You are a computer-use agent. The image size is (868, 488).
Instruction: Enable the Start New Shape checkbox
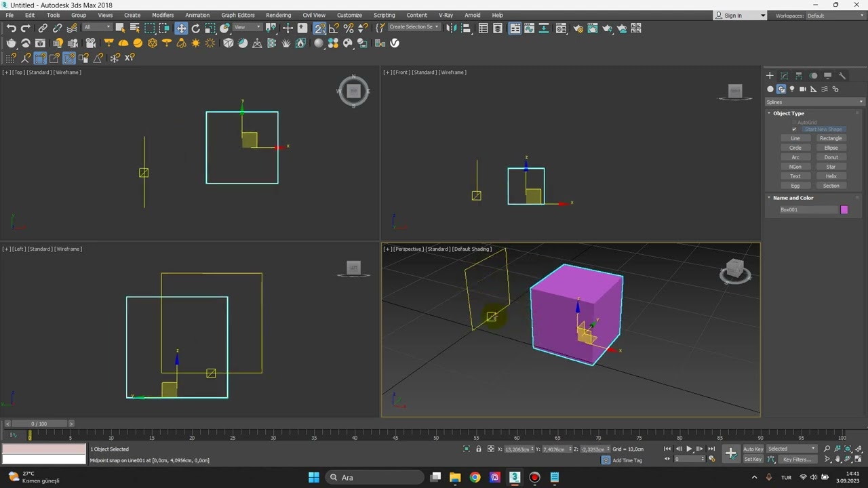794,129
